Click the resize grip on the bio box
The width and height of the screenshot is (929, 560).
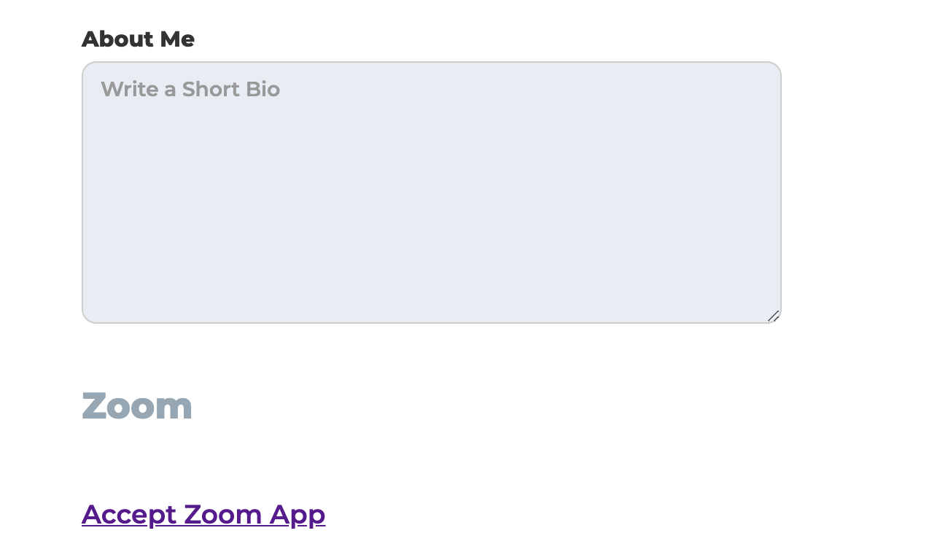coord(774,316)
